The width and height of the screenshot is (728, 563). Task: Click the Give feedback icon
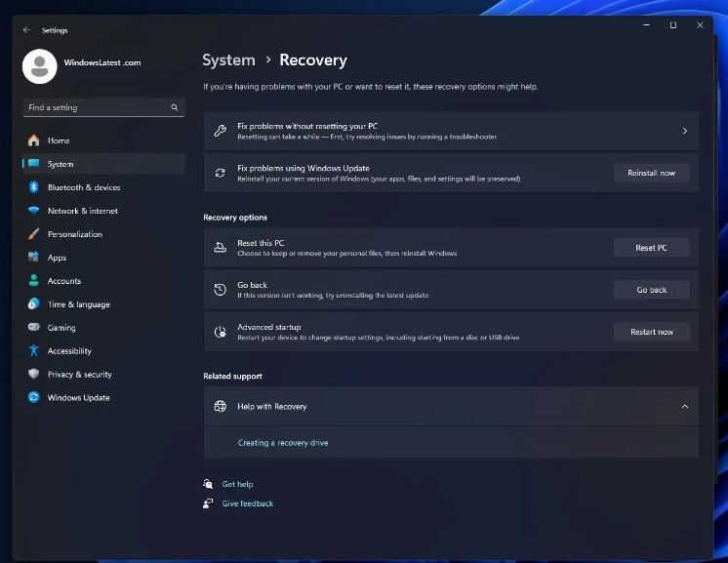(208, 503)
